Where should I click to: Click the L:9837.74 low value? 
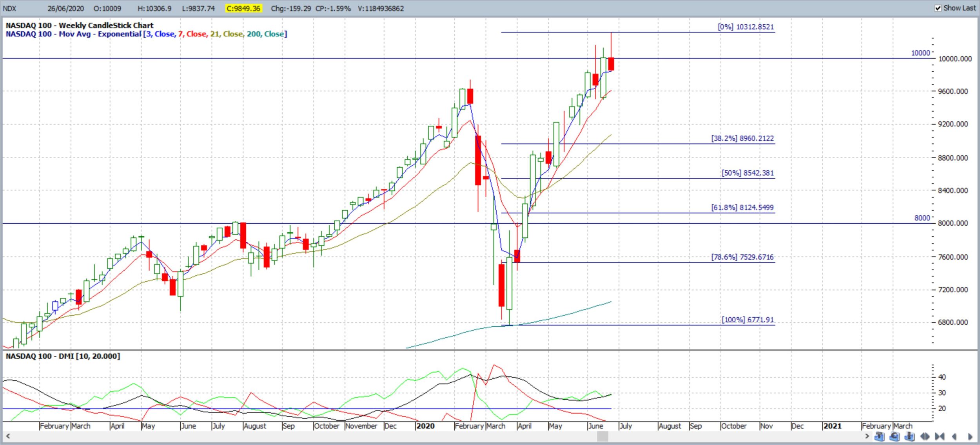[198, 8]
